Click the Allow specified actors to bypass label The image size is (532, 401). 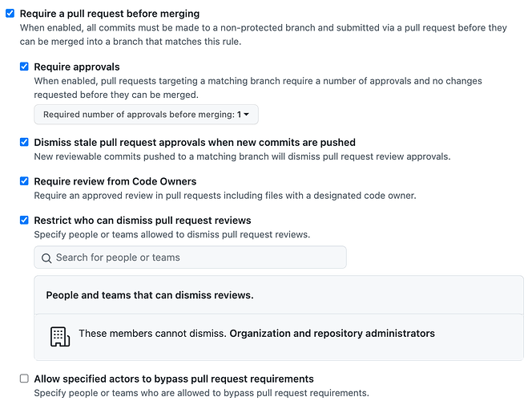coord(174,379)
